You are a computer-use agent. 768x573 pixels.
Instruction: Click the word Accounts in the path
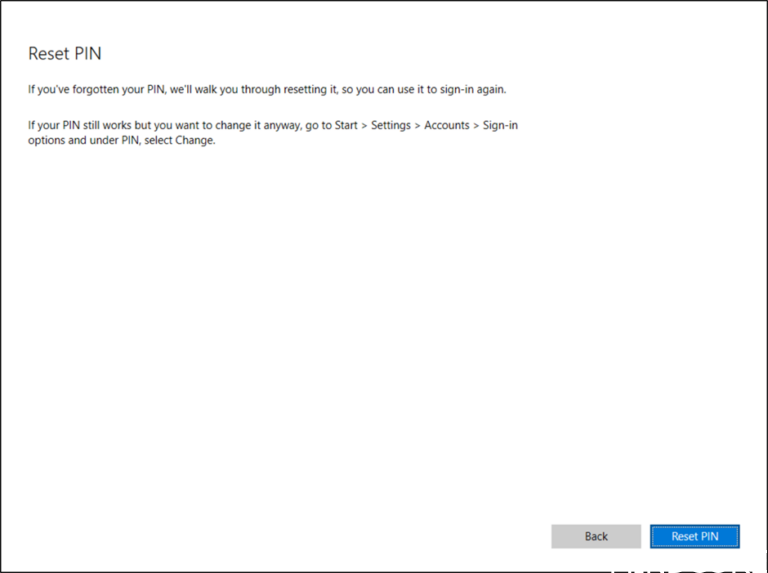tap(446, 126)
